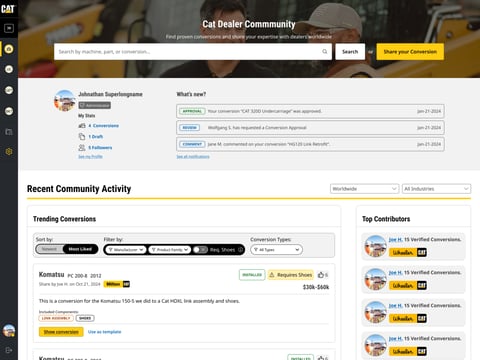The width and height of the screenshot is (480, 360).
Task: Open the All Industries dropdown
Action: pos(436,189)
